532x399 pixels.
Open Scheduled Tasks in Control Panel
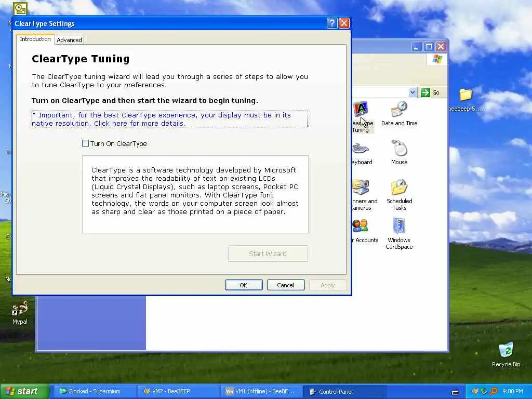[x=400, y=195]
